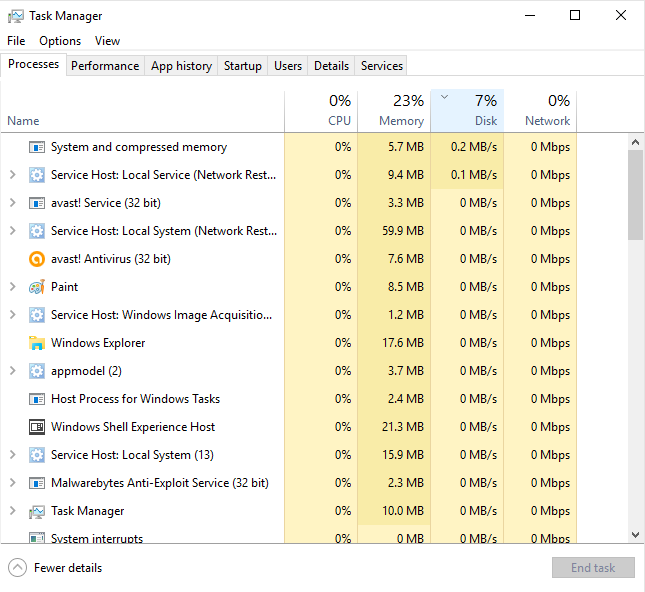Expand Service Host: Local System (Network Rest...) row

click(x=12, y=231)
